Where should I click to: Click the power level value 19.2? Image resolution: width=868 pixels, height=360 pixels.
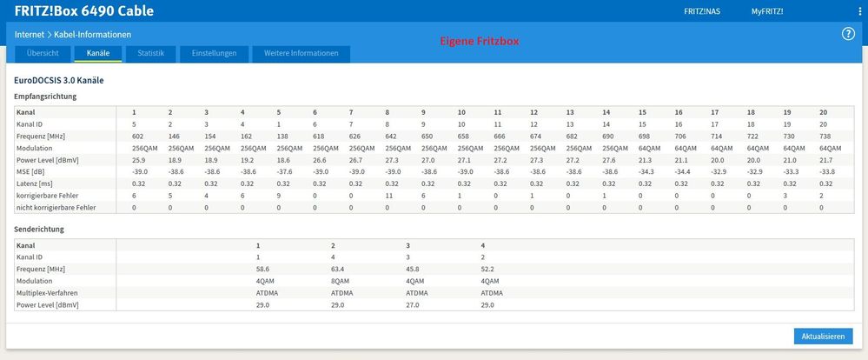(x=247, y=160)
